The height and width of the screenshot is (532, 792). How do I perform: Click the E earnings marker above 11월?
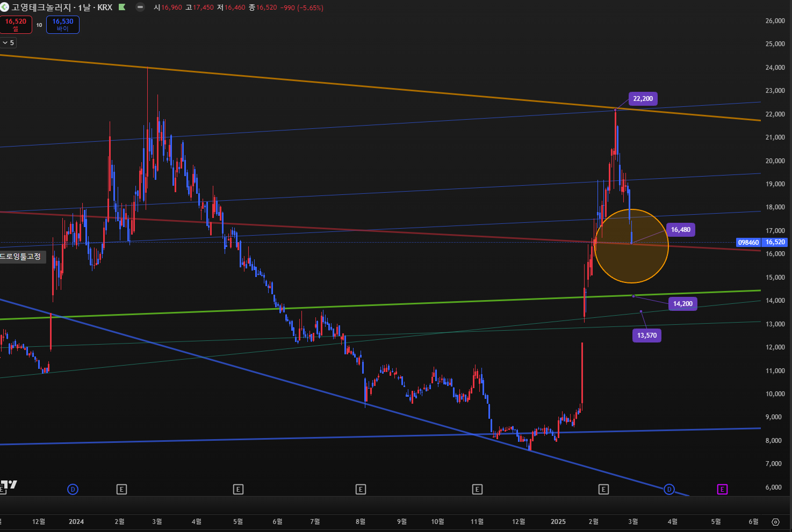(477, 489)
